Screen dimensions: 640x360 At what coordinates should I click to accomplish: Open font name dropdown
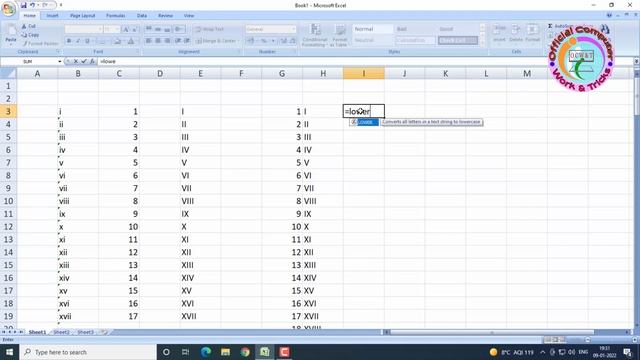[x=100, y=29]
